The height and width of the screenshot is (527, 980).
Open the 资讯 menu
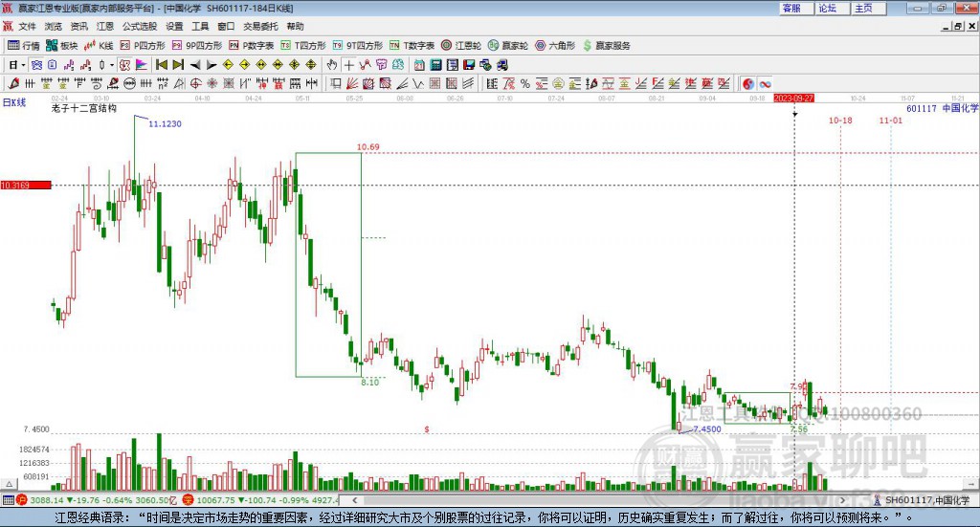coord(78,26)
